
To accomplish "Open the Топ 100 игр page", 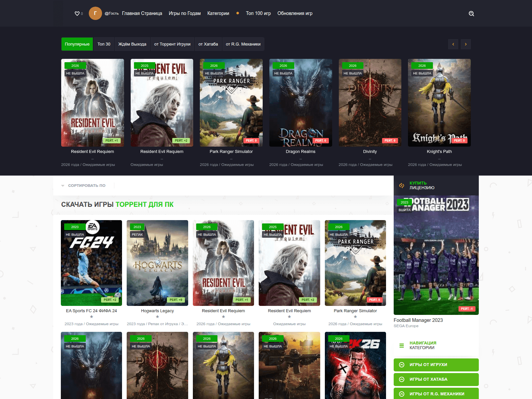I will (258, 13).
